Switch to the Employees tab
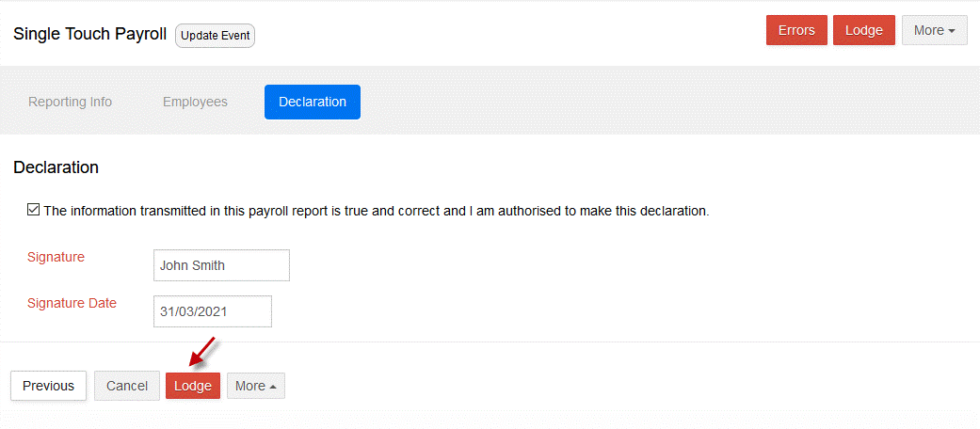 click(195, 102)
